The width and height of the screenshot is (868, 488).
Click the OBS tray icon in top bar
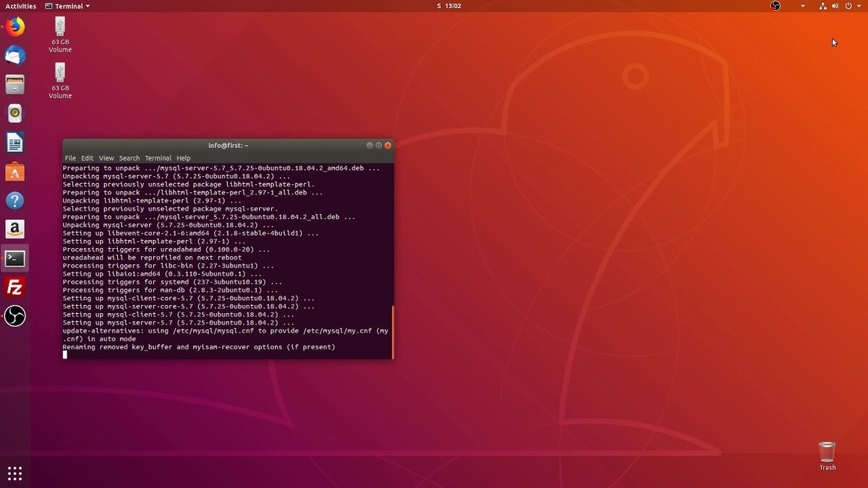775,6
